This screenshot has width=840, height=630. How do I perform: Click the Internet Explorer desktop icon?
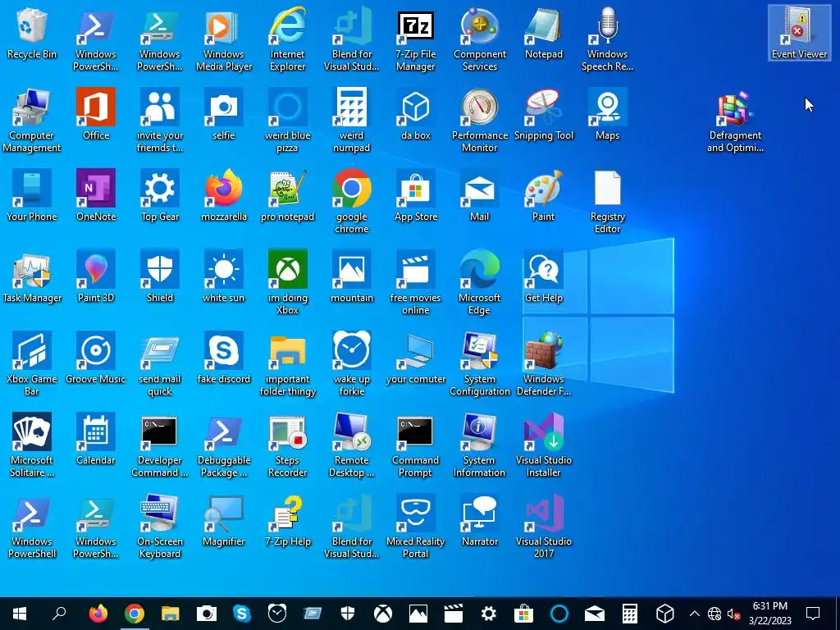click(288, 39)
